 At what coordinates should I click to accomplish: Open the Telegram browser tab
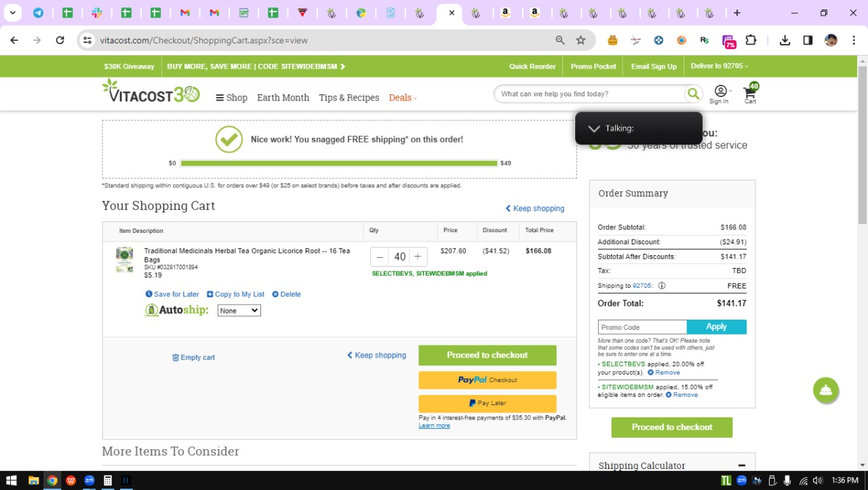[x=38, y=13]
